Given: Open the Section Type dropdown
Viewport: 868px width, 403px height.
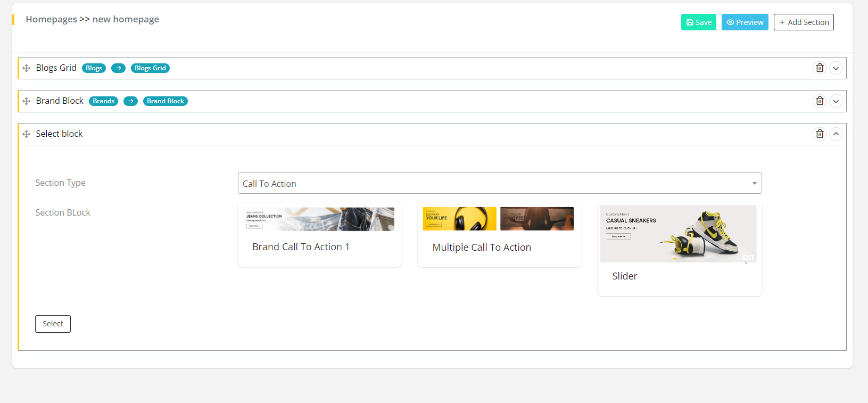Looking at the screenshot, I should (x=499, y=183).
